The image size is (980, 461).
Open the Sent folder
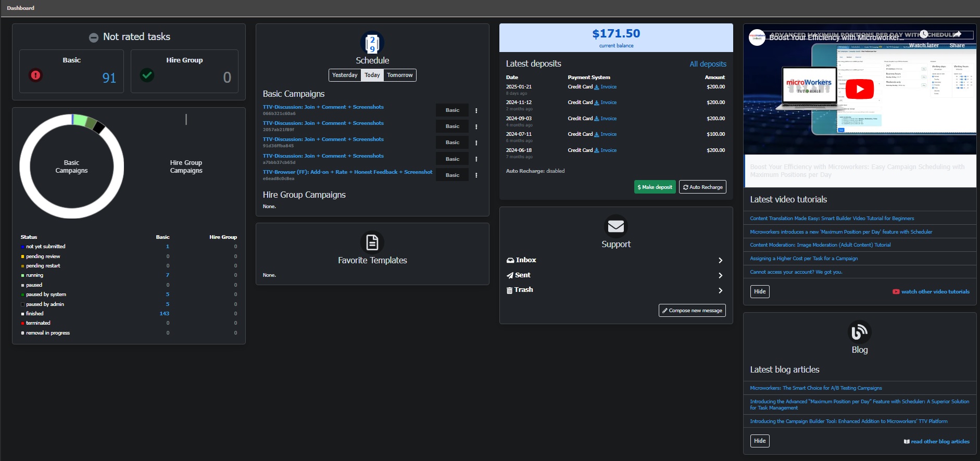click(519, 275)
